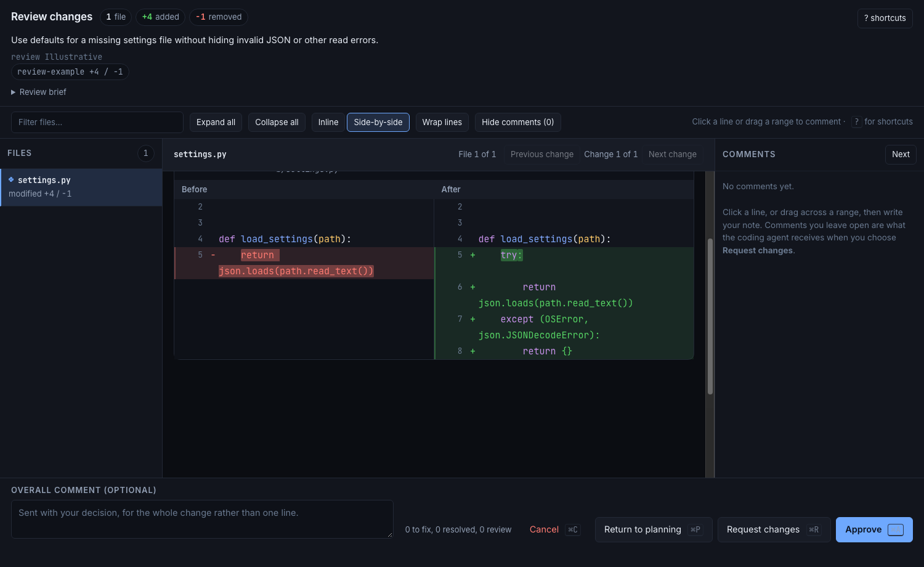The image size is (924, 567).
Task: Focus the Overall comment text area
Action: point(202,519)
